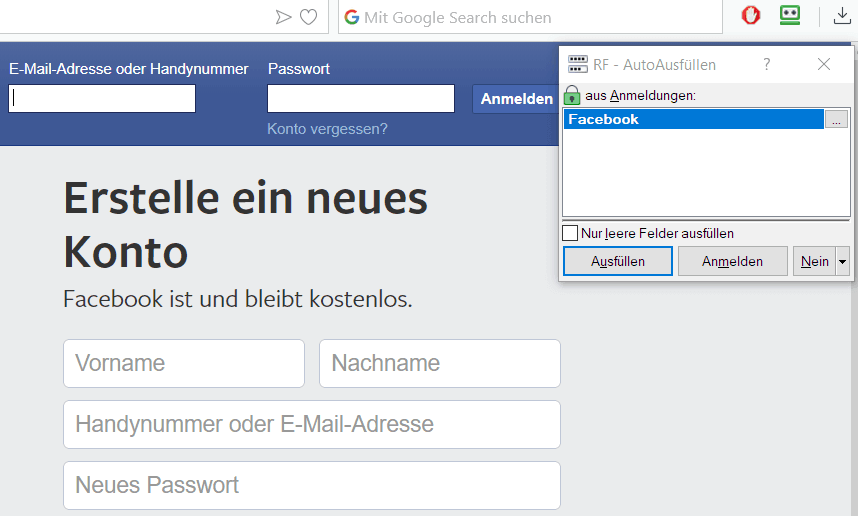Select the Facebook login entry
This screenshot has width=858, height=516.
coord(693,119)
